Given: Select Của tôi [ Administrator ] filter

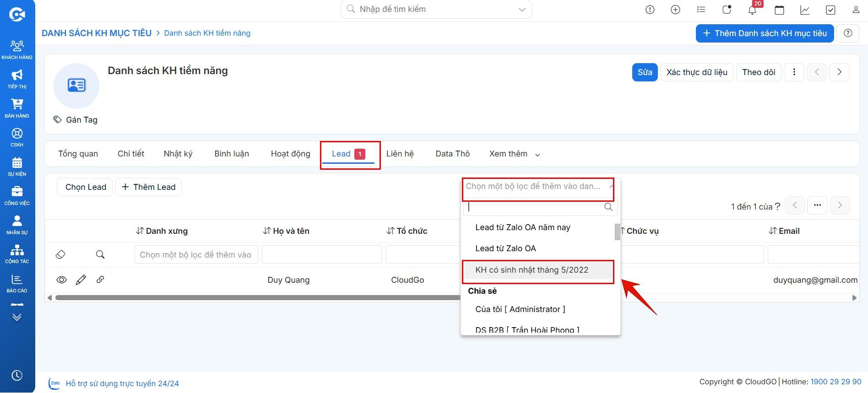Looking at the screenshot, I should click(x=538, y=309).
